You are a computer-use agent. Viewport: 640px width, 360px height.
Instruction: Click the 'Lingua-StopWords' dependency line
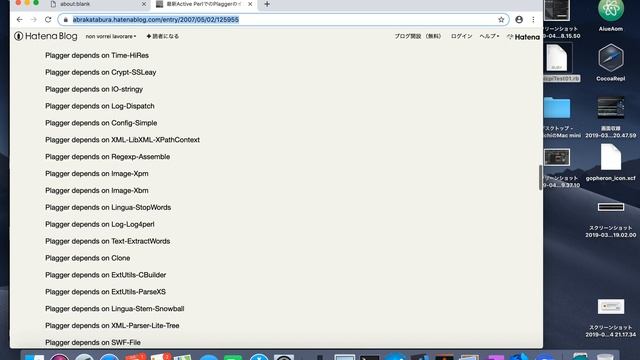[x=108, y=207]
